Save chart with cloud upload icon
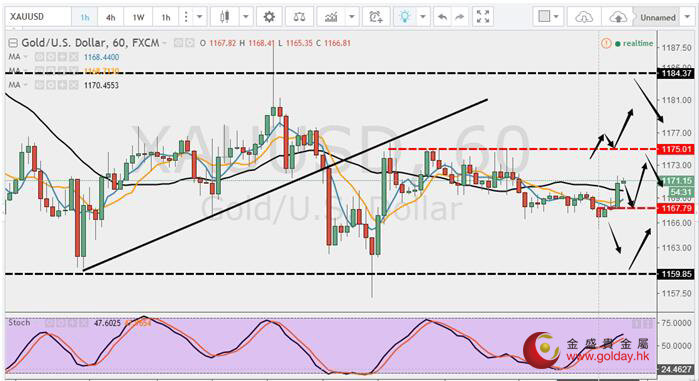The height and width of the screenshot is (381, 699). [618, 17]
